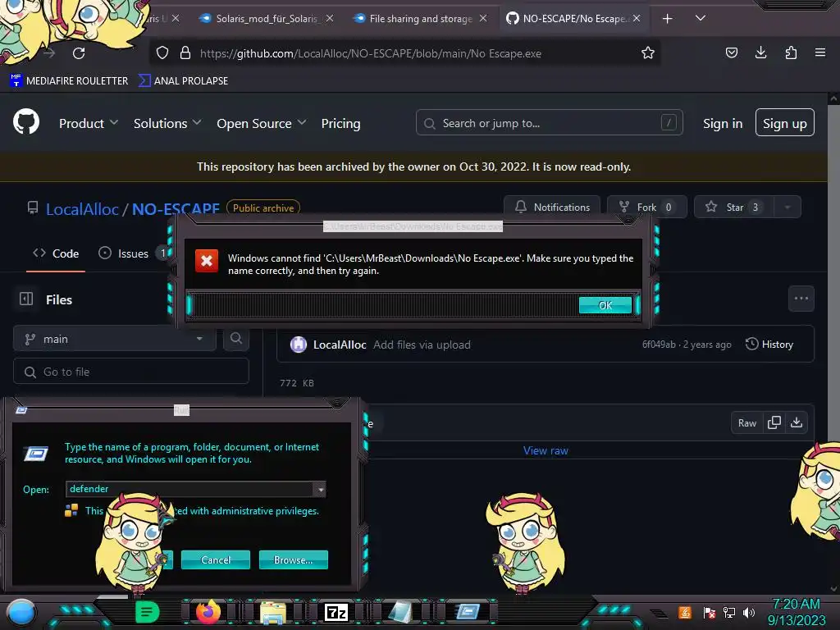Open tracking protection shield icon in address bar
The width and height of the screenshot is (840, 630).
click(162, 53)
